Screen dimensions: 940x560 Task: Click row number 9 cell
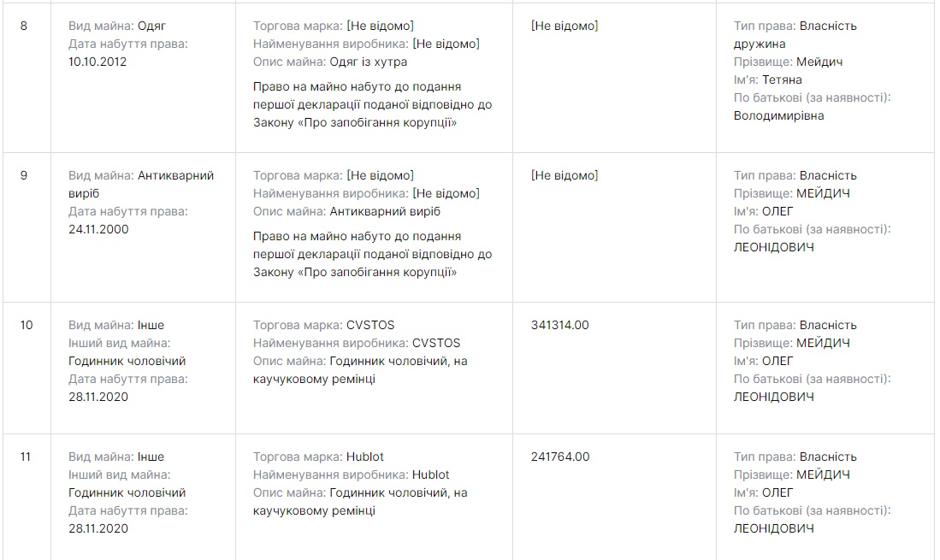click(24, 175)
